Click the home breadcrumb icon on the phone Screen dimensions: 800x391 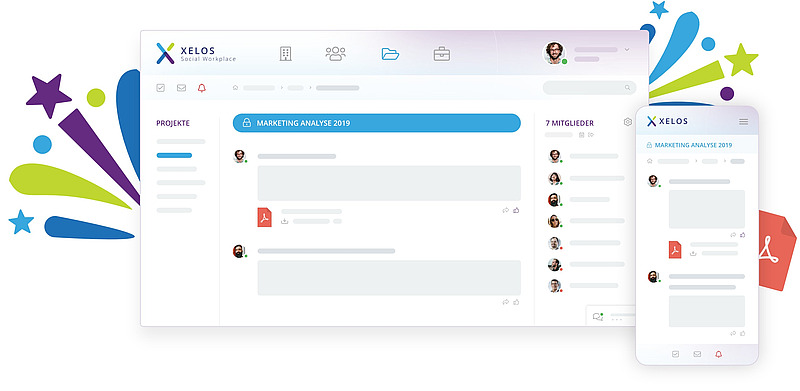coord(649,161)
